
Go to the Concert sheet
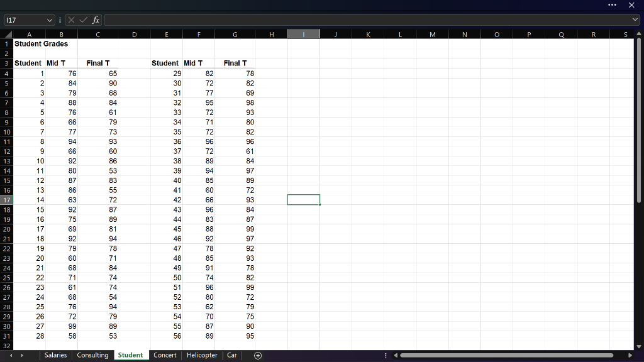[x=165, y=355]
